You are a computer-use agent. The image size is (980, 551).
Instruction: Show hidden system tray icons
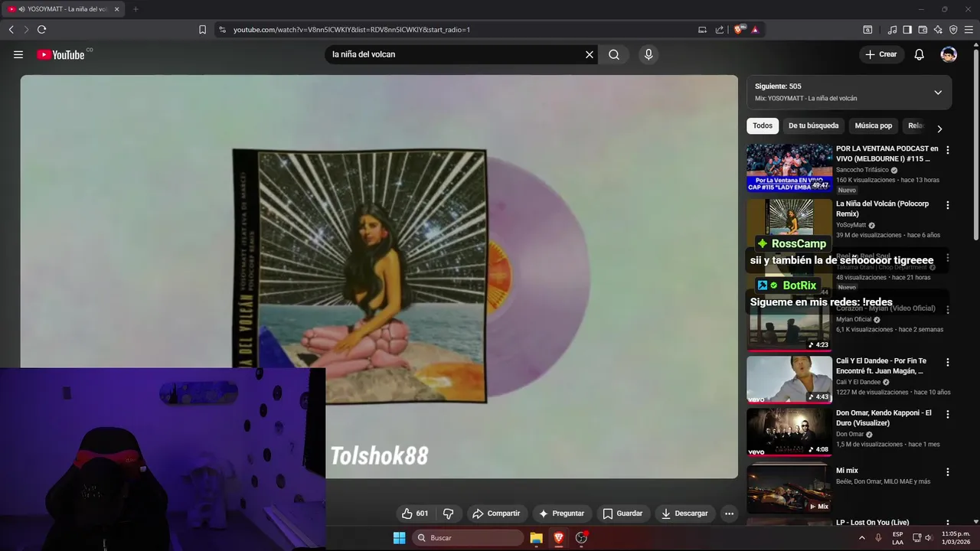(862, 538)
